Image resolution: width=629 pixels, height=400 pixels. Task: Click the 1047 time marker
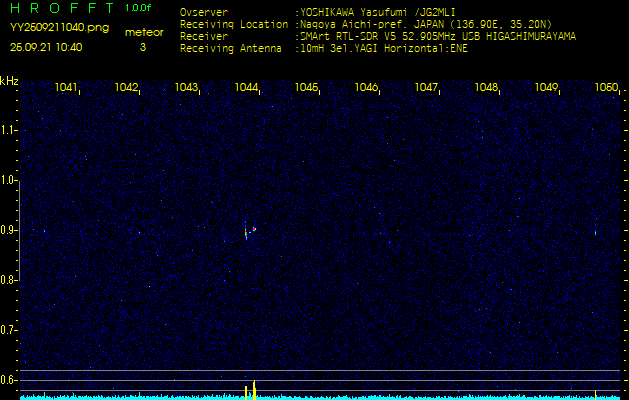(427, 88)
